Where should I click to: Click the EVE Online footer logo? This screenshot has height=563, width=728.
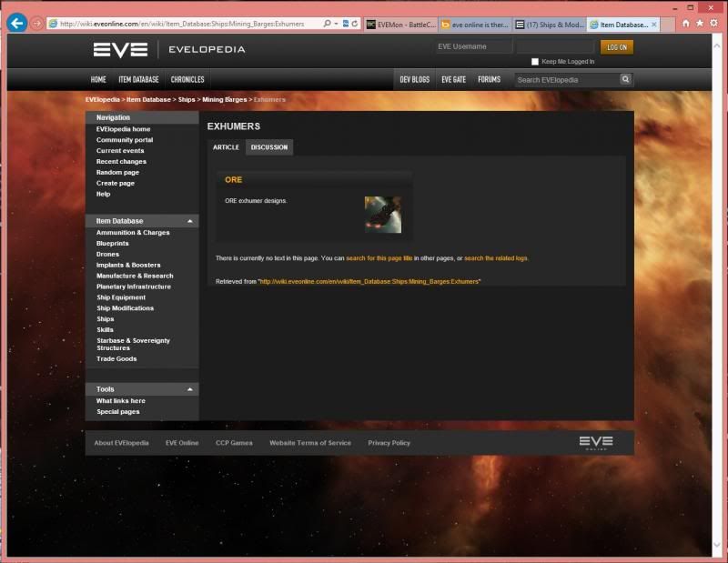pyautogui.click(x=596, y=442)
